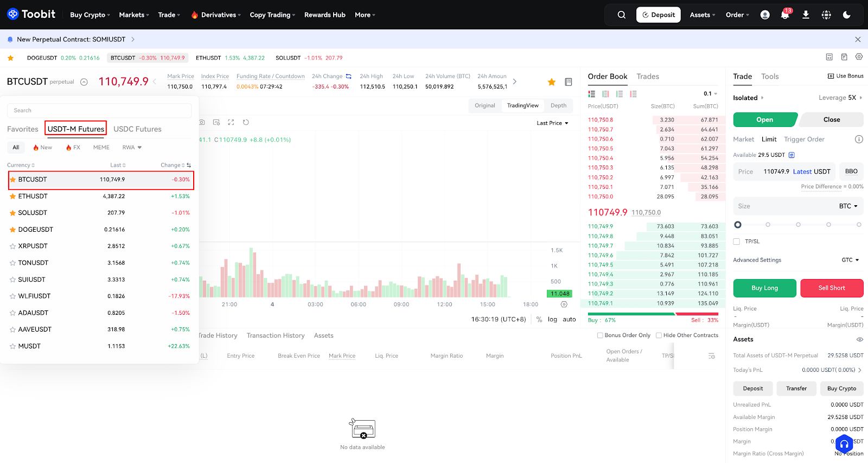Open the language globe icon
The width and height of the screenshot is (868, 463).
point(826,15)
